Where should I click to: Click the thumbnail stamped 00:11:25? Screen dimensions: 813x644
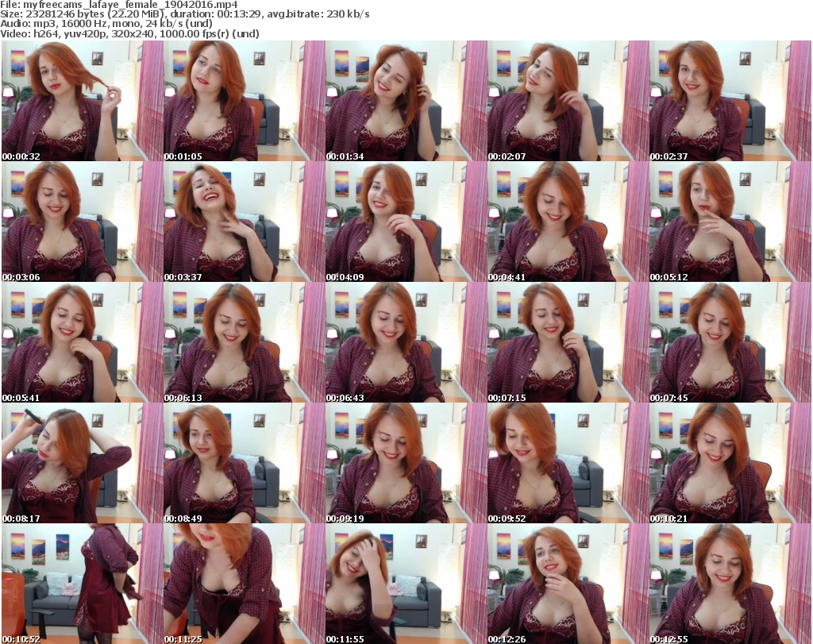245,584
